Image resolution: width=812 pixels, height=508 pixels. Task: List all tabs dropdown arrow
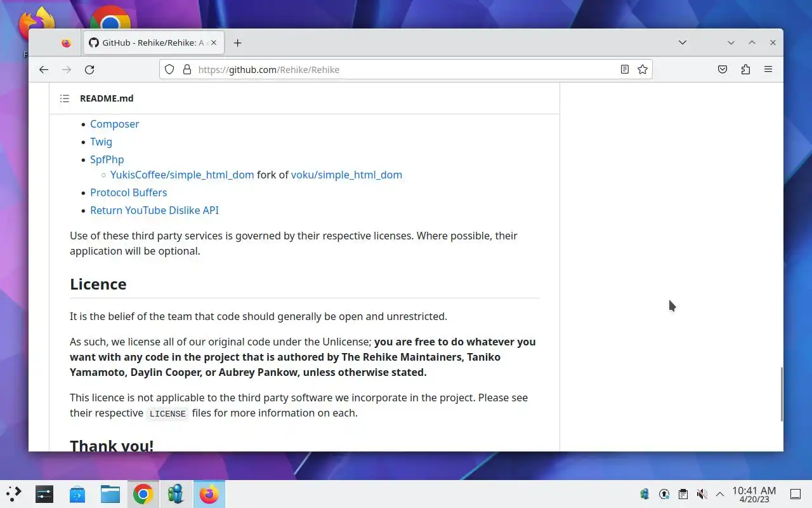[683, 43]
